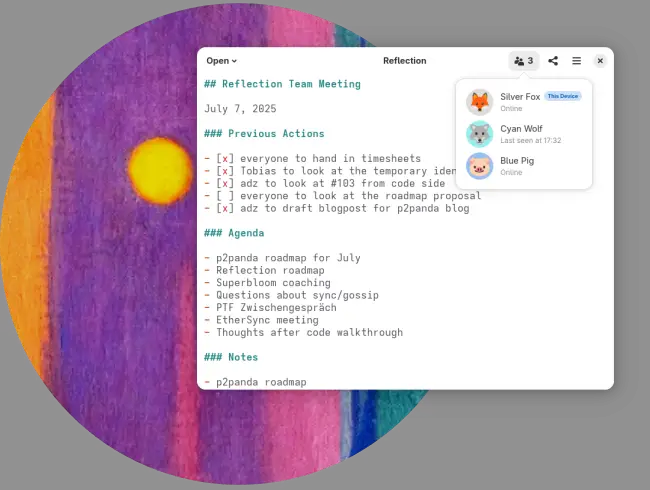Click the Cyan Wolf avatar
The width and height of the screenshot is (650, 490).
tap(480, 134)
